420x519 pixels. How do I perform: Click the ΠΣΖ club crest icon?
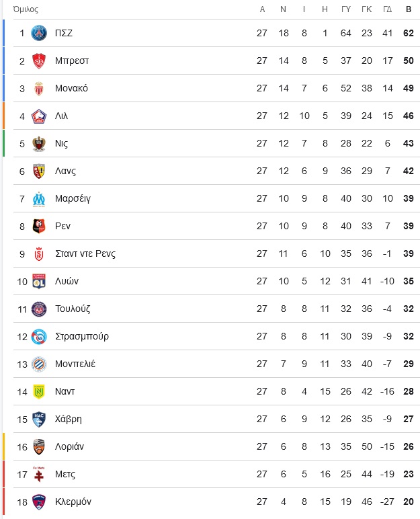pyautogui.click(x=39, y=33)
